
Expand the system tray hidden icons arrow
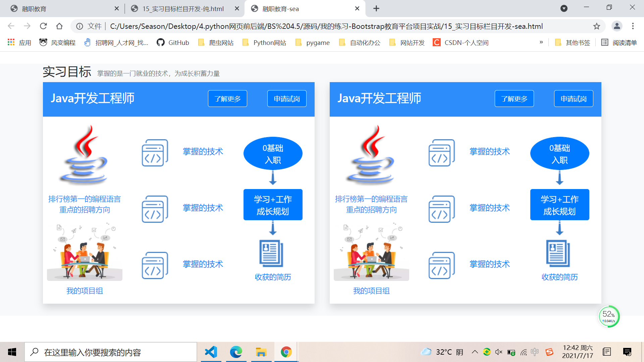pyautogui.click(x=475, y=352)
